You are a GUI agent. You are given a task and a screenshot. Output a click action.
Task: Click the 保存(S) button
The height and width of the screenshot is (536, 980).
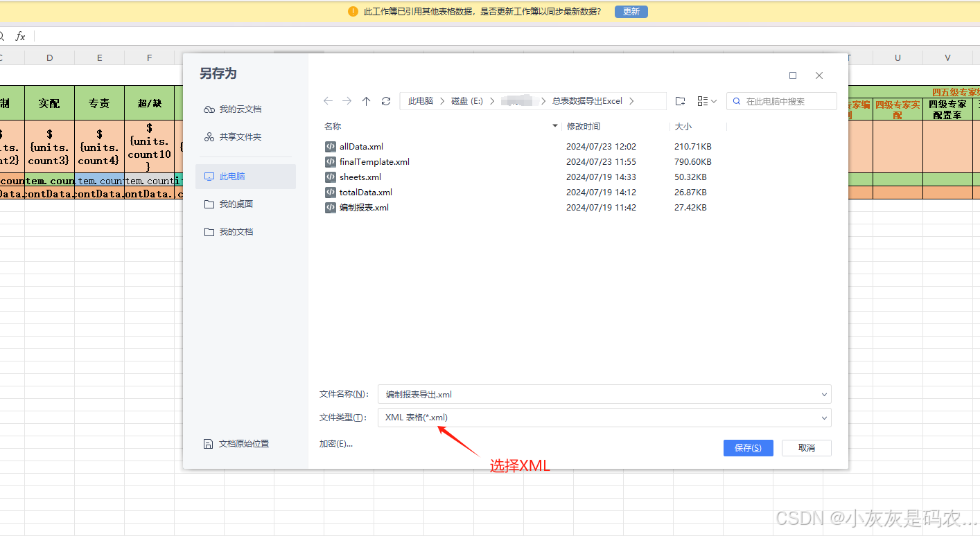click(x=748, y=448)
